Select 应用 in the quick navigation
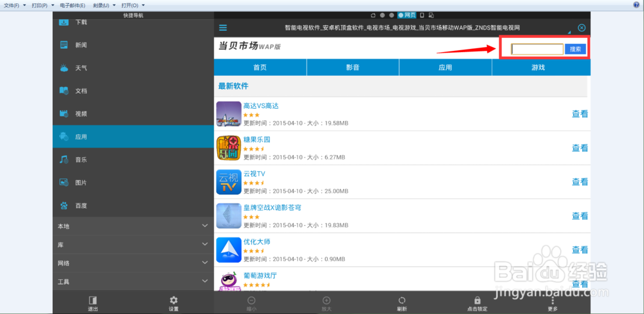The width and height of the screenshot is (644, 314). pyautogui.click(x=133, y=136)
